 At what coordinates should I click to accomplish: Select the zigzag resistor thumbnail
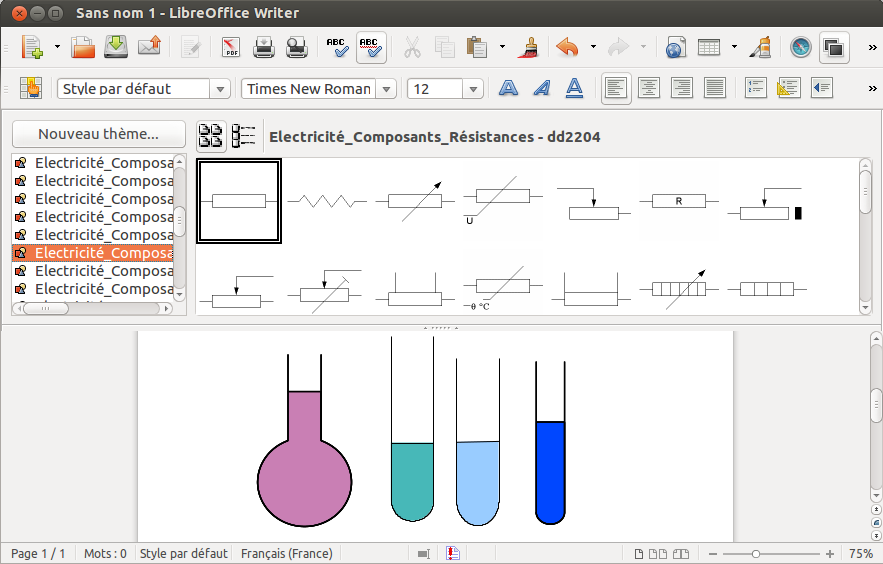click(x=327, y=201)
